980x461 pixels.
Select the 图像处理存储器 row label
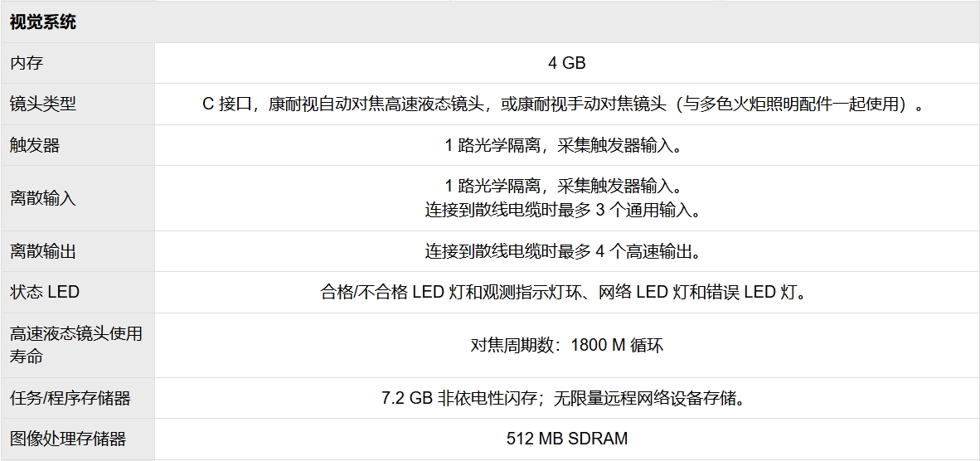click(x=68, y=439)
